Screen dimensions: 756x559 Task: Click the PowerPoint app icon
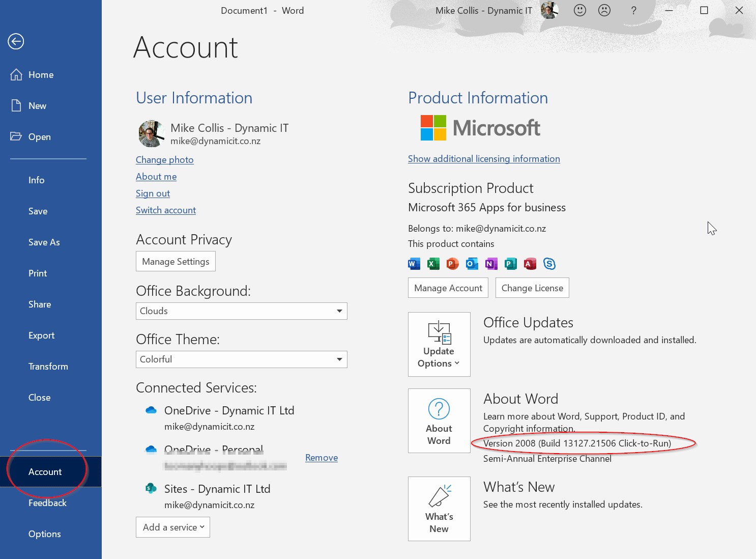pyautogui.click(x=452, y=264)
